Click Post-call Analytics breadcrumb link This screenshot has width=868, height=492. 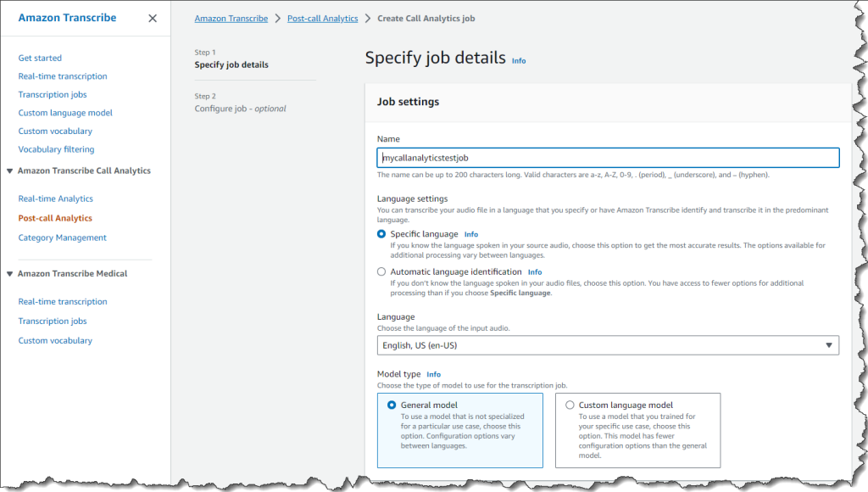323,19
